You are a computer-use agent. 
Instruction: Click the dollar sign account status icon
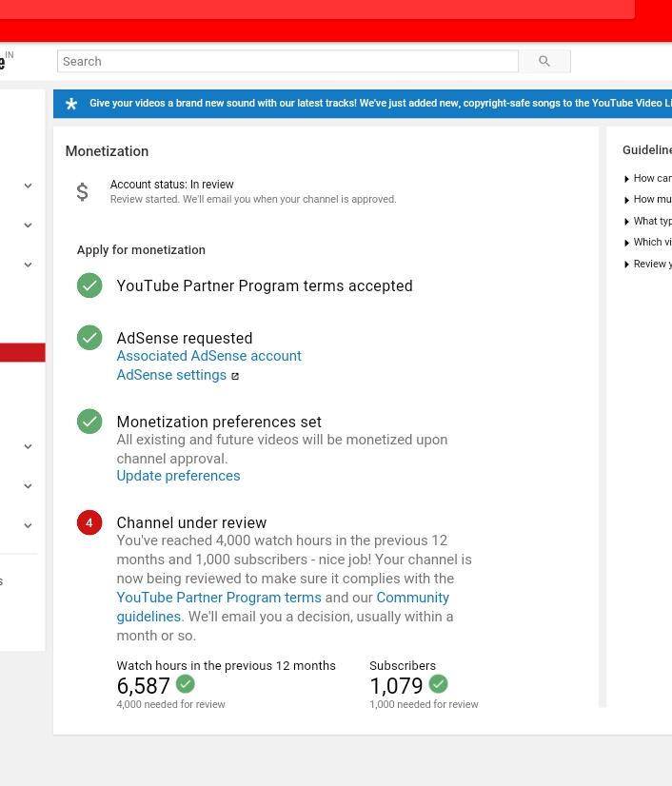[x=82, y=192]
